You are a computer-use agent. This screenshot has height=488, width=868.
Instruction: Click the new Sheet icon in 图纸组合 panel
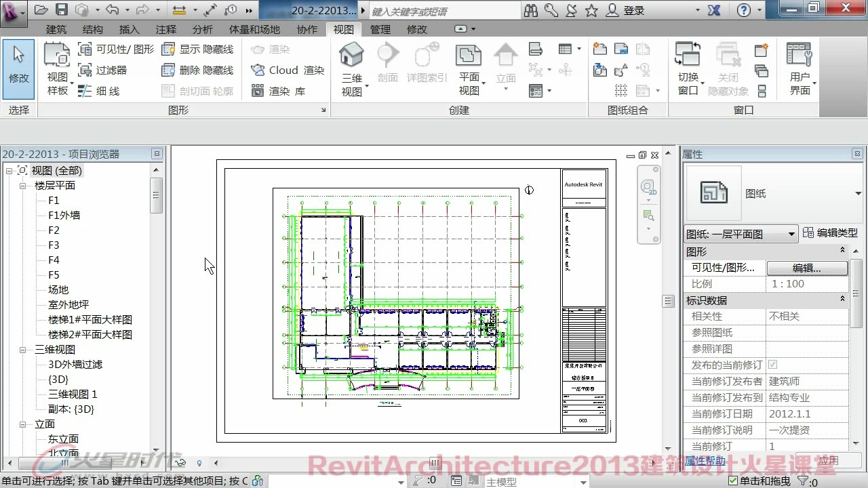pyautogui.click(x=599, y=49)
